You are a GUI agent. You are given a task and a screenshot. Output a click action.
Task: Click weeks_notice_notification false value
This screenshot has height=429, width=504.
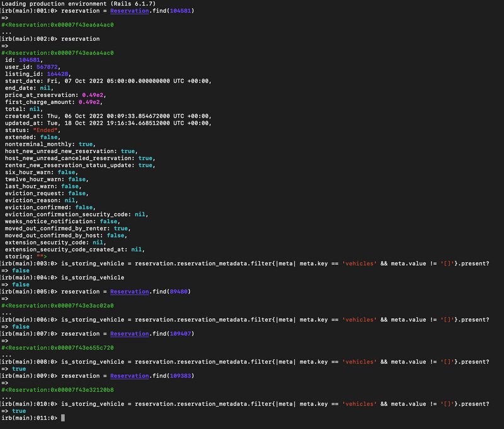pyautogui.click(x=108, y=221)
